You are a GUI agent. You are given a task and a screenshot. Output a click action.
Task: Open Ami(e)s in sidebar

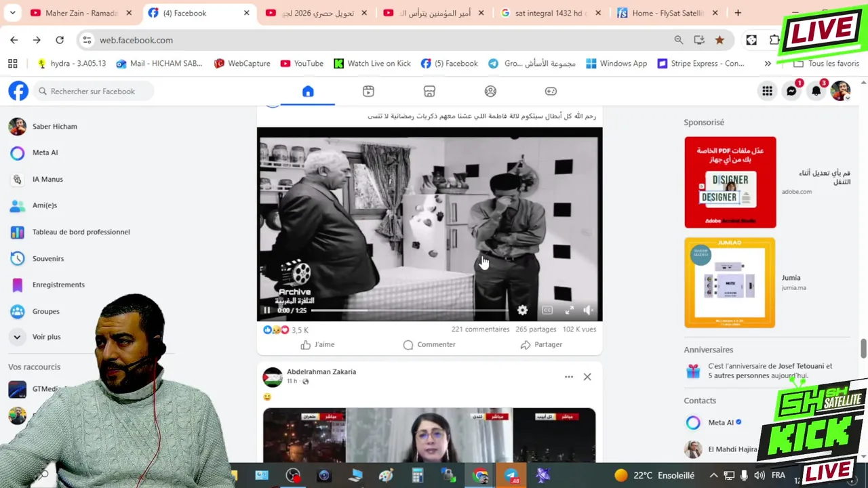(x=45, y=205)
